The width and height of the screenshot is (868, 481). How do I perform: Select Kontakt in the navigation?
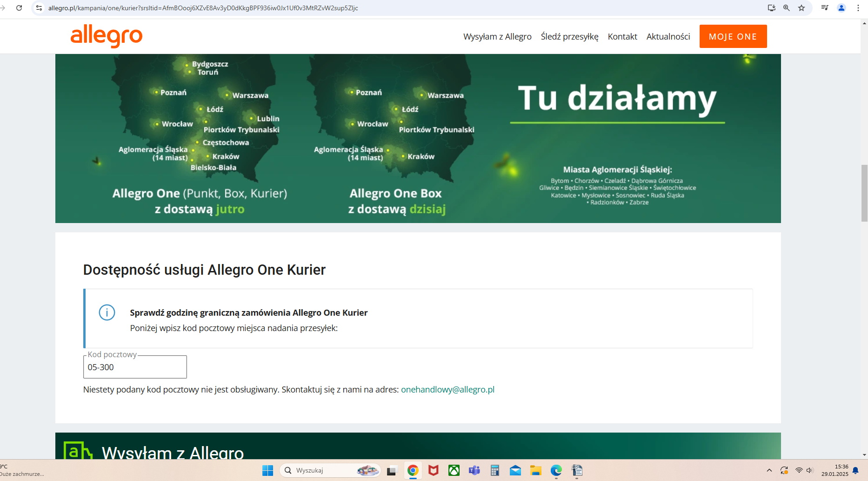tap(622, 36)
